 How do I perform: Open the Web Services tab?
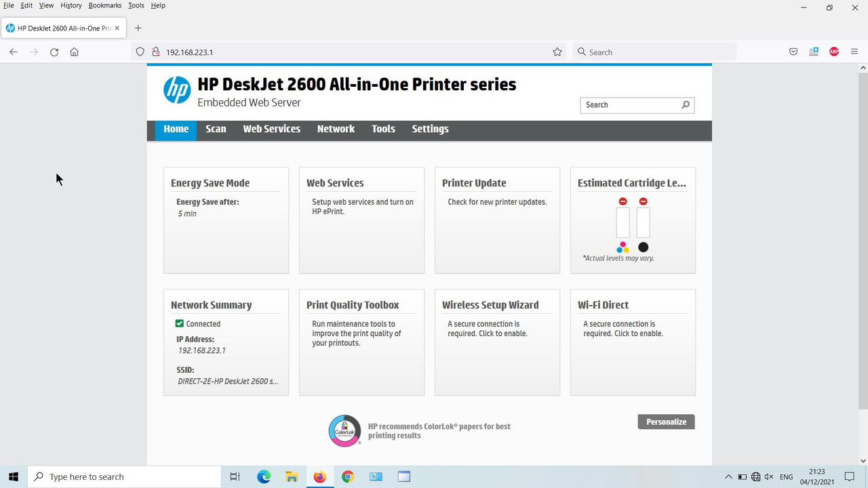(x=271, y=129)
